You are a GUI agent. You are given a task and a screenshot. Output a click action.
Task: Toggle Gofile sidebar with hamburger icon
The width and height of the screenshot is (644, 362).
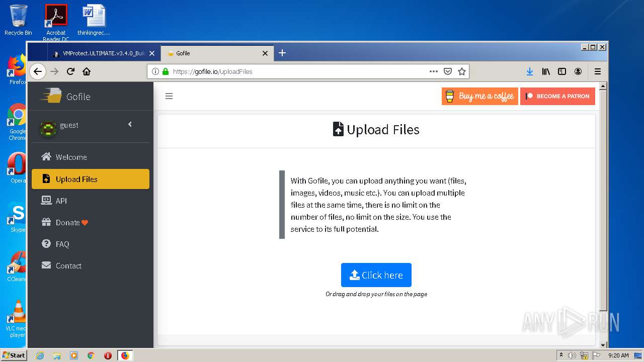click(169, 96)
